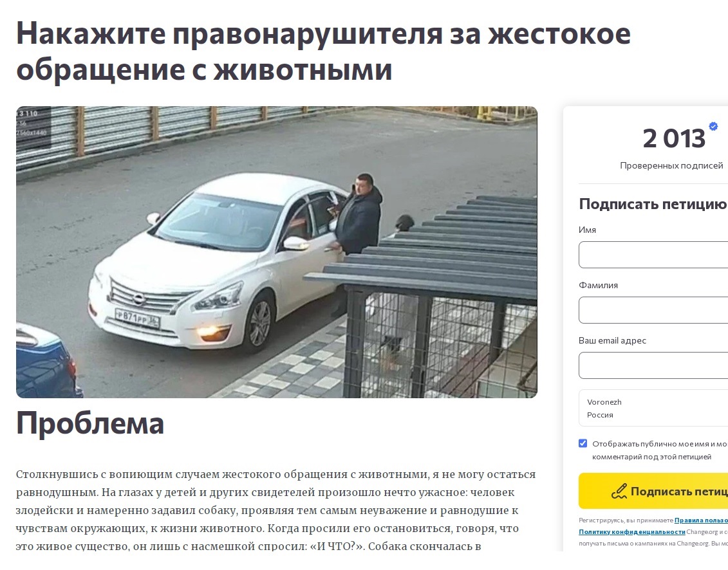Click the 2 013 signature counter
Screen dimensions: 728x570
(x=674, y=138)
